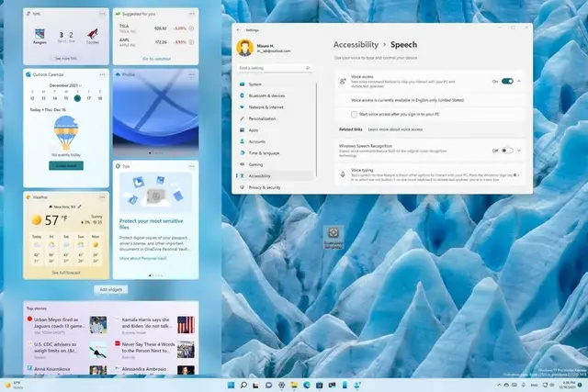This screenshot has width=588, height=392.
Task: Check Start voice access after sign in
Action: [354, 115]
